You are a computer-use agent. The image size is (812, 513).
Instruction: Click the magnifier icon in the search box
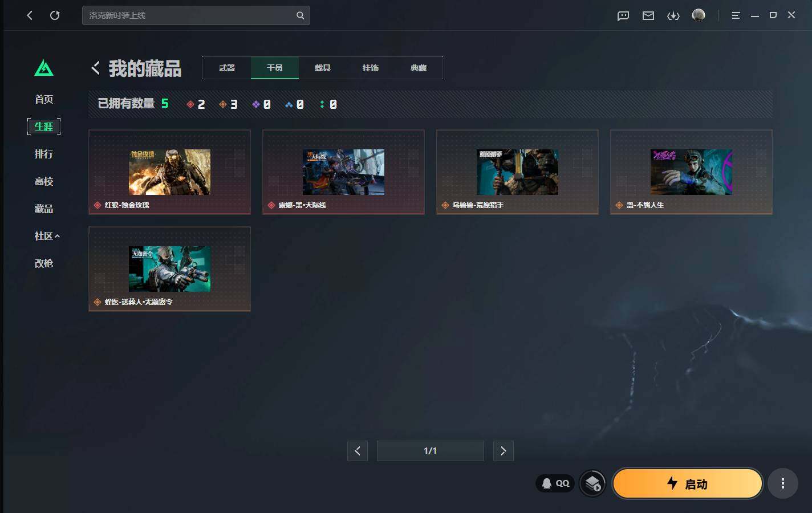[x=300, y=15]
